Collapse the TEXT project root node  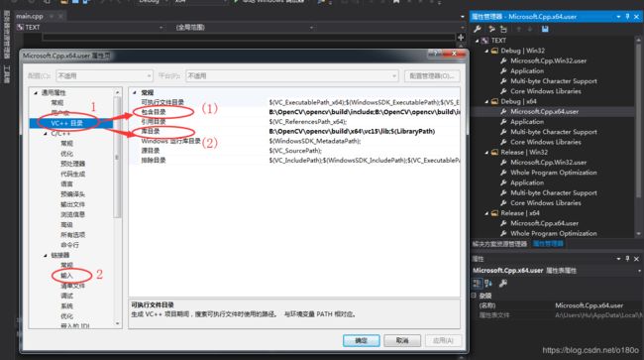point(477,41)
